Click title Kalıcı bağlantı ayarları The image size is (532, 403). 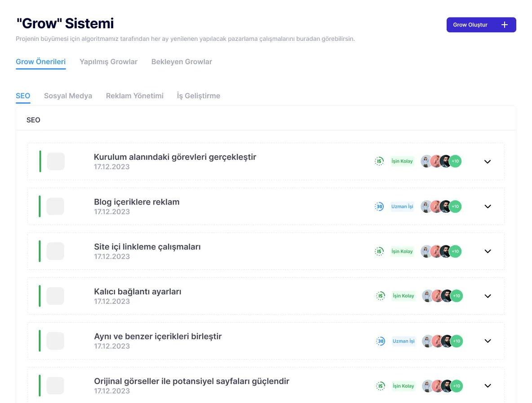coord(137,292)
